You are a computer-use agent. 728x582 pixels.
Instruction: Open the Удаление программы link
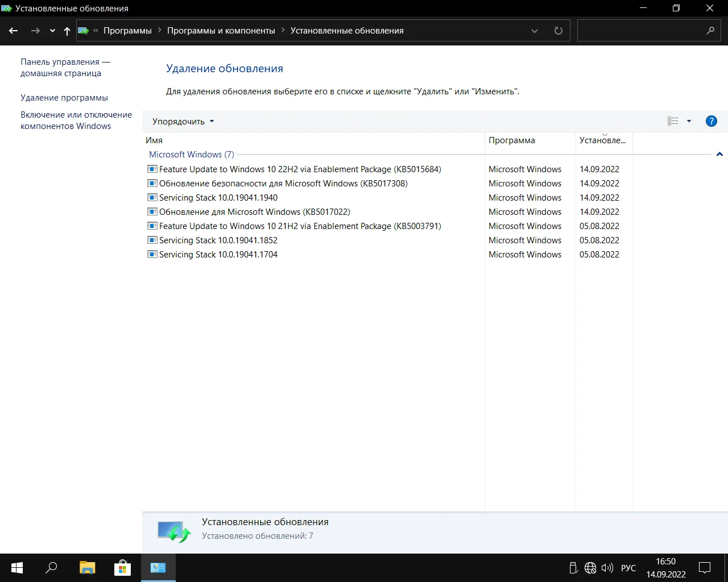coord(64,98)
